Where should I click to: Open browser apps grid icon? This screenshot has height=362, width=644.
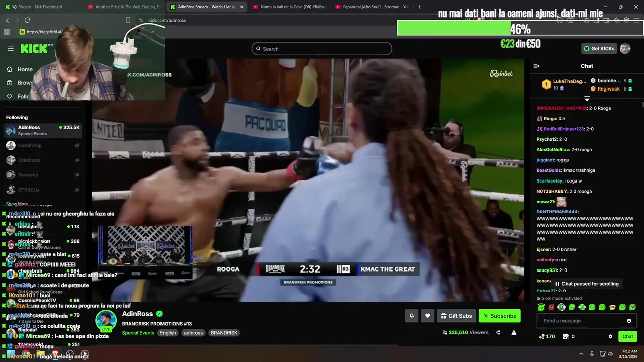7,32
